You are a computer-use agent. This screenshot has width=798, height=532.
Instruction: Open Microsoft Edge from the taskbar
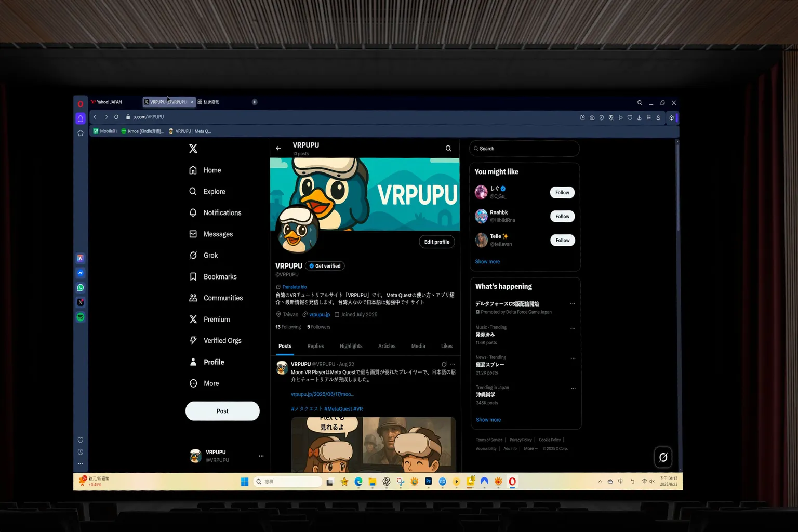pos(358,482)
